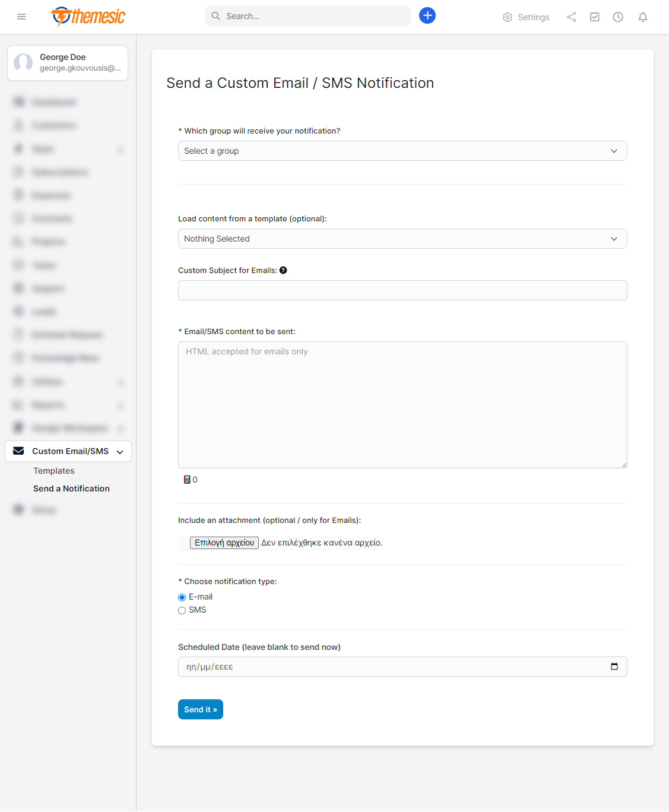Open the template Nothing Selected dropdown

[402, 239]
